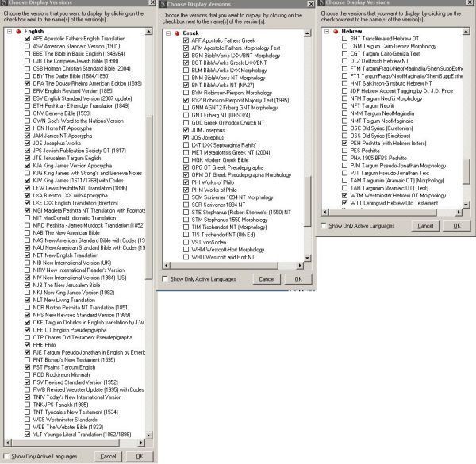
Task: Select the 'JOS Josephus' row
Action: 207,137
